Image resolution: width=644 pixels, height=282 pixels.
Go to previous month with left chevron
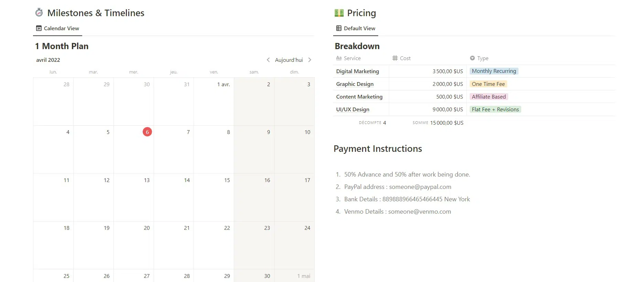click(268, 60)
